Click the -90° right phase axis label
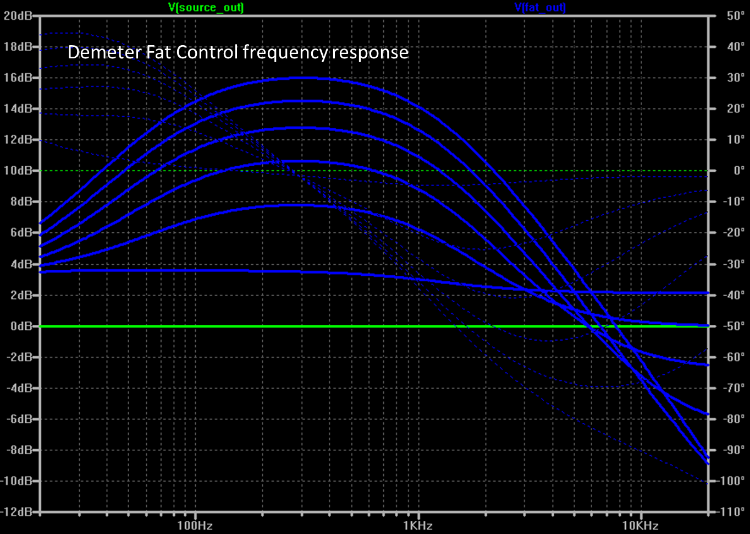Image resolution: width=750 pixels, height=534 pixels. tap(729, 451)
